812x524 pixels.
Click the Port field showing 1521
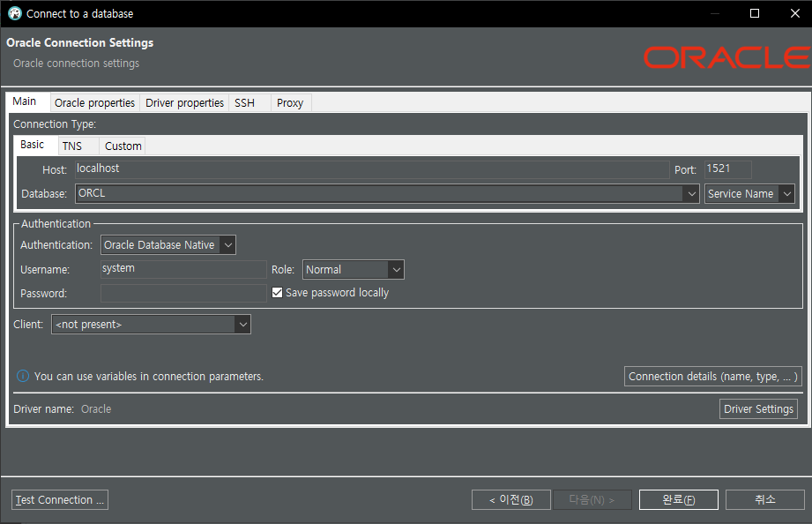pyautogui.click(x=727, y=169)
